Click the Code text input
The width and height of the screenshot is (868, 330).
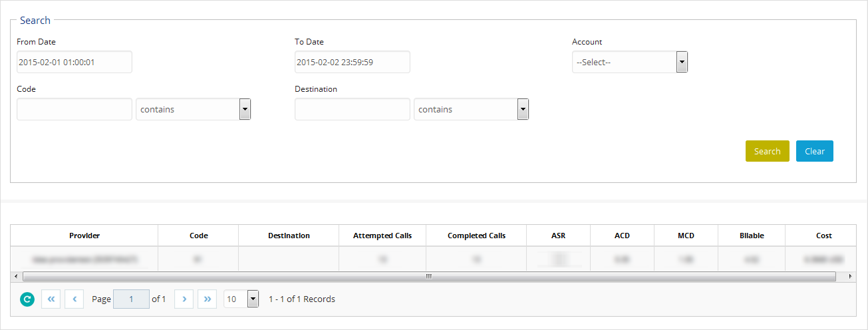click(x=74, y=109)
